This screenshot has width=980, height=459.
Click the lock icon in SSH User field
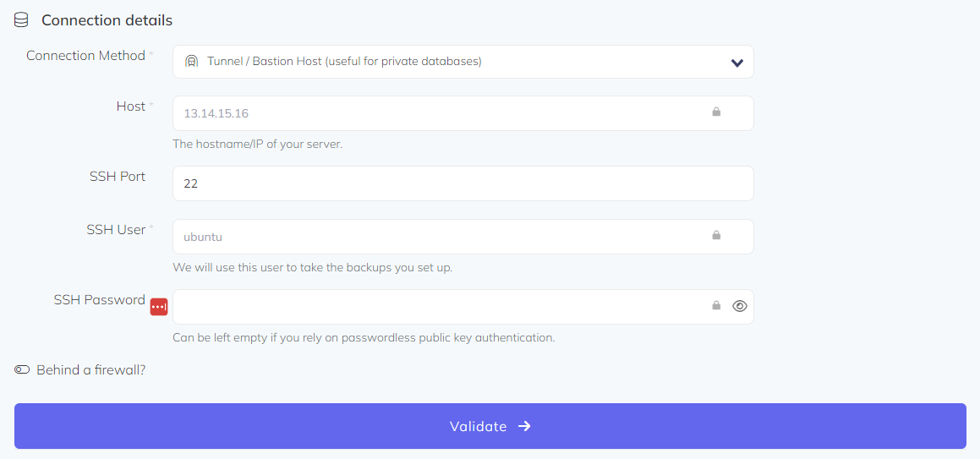[716, 236]
